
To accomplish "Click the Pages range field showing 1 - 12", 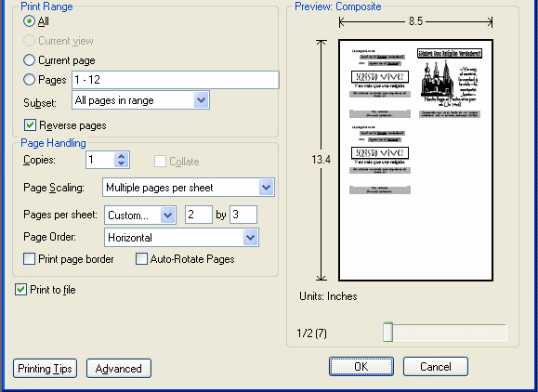I will [176, 80].
